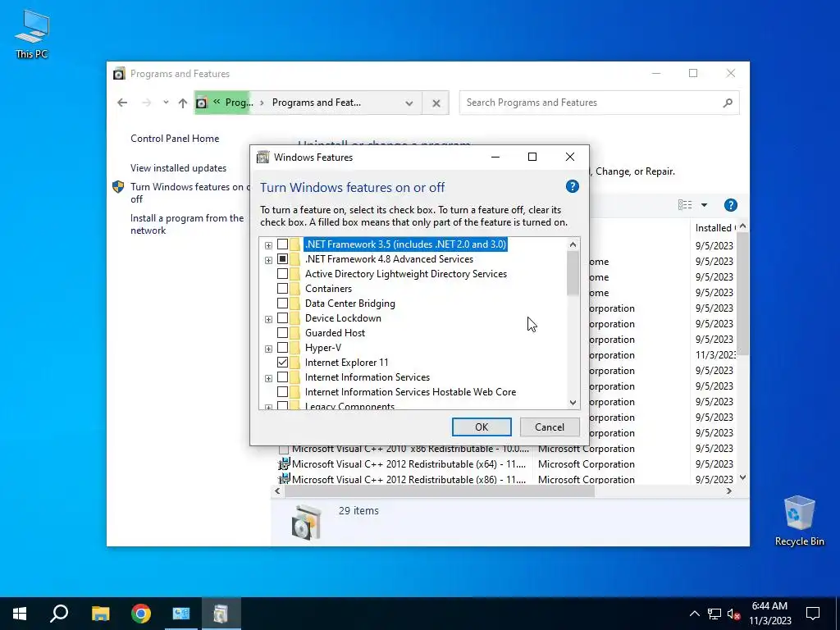Click Programs and Feat... breadcrumb

tap(317, 103)
